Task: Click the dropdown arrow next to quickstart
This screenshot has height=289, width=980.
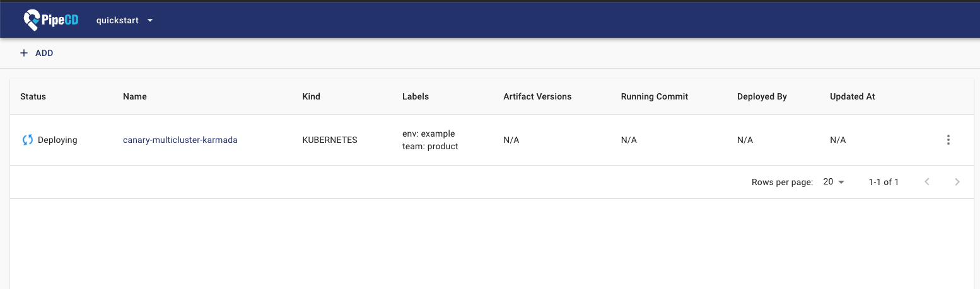Action: (x=150, y=20)
